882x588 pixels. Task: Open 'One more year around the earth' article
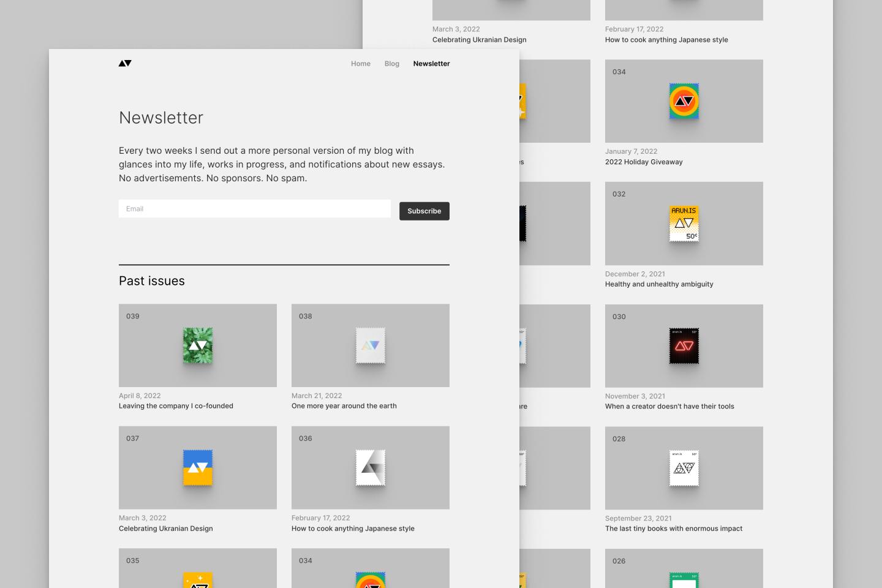pyautogui.click(x=344, y=406)
